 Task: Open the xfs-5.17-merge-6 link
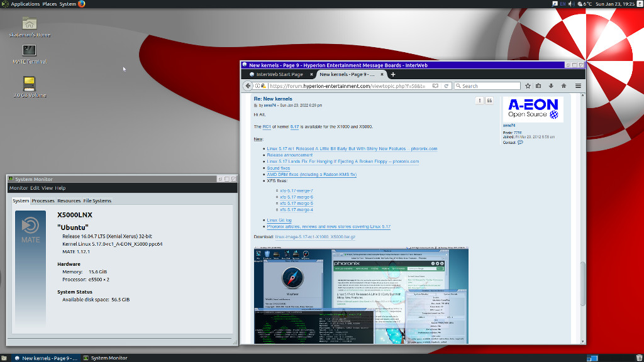click(297, 197)
